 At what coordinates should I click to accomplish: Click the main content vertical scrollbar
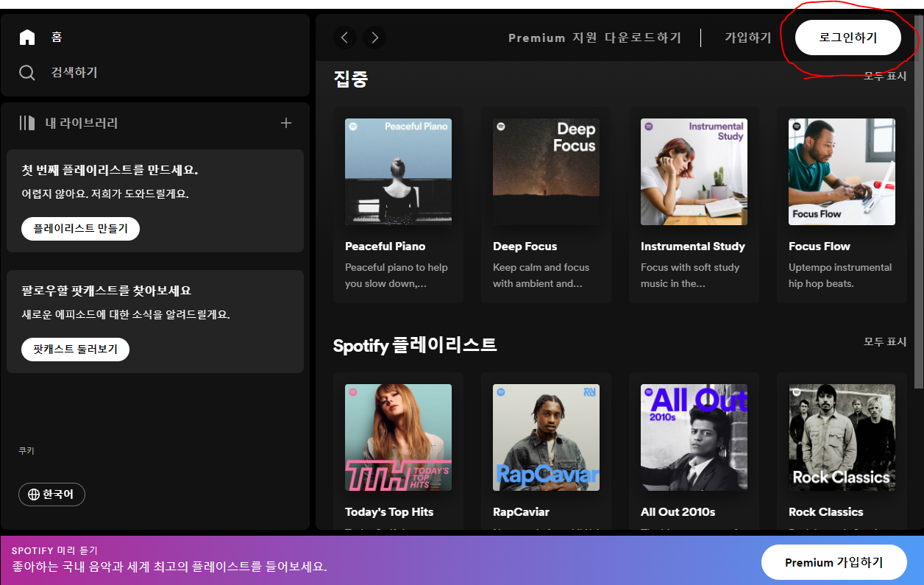(918, 202)
